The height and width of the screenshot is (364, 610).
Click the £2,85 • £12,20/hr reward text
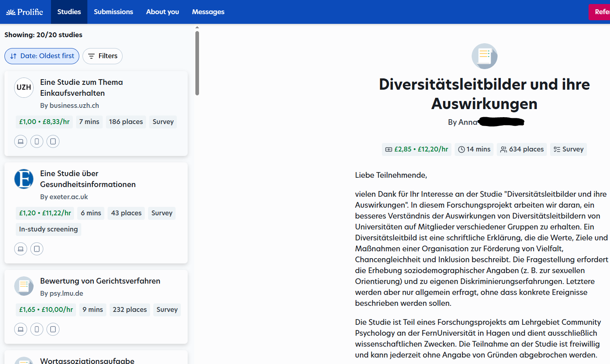(x=421, y=149)
